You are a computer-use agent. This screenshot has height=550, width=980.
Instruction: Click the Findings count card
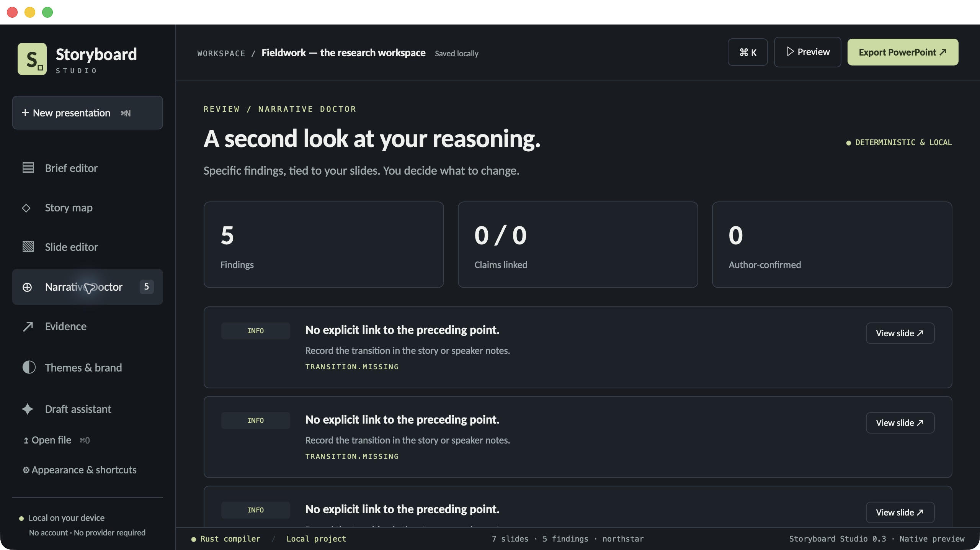(x=324, y=245)
